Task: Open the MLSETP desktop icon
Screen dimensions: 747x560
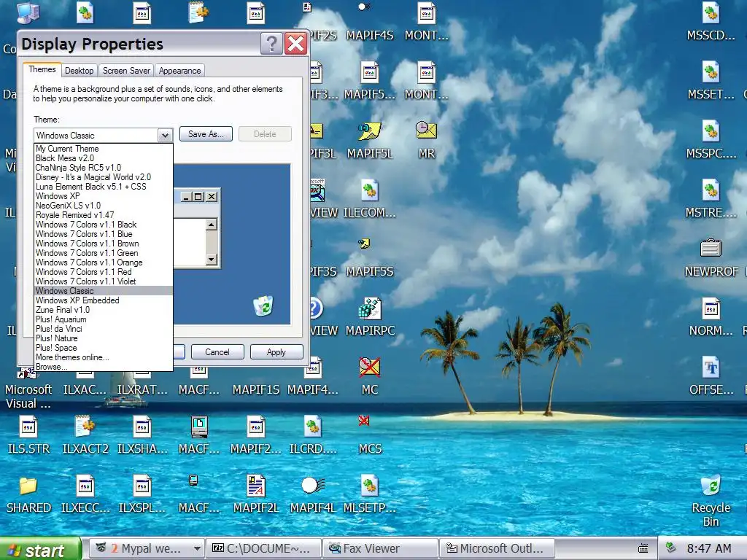Action: tap(369, 494)
